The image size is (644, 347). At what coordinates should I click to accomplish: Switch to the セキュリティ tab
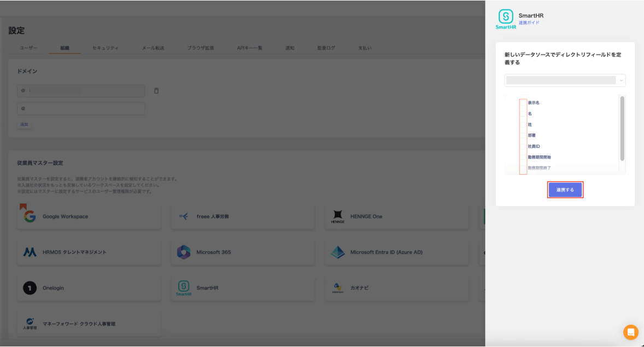point(106,48)
